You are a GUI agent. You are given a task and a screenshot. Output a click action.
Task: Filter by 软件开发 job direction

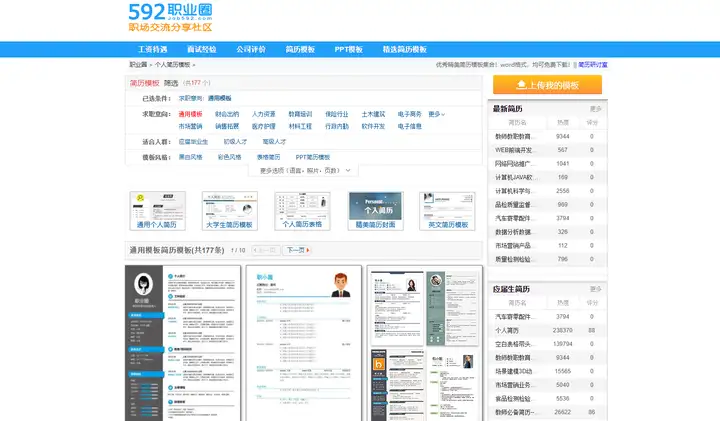[x=373, y=126]
